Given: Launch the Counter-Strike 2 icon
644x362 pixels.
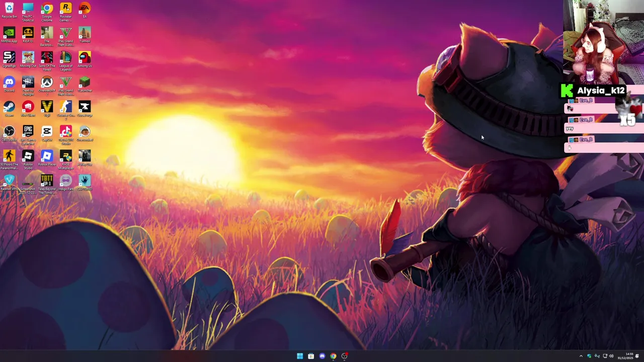Looking at the screenshot, I should click(x=65, y=111).
